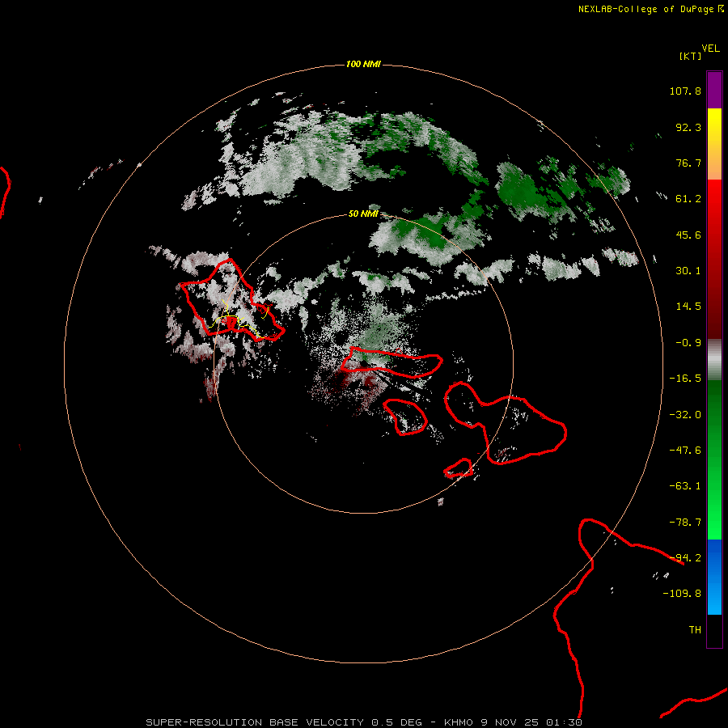Image resolution: width=728 pixels, height=728 pixels.
Task: Select the 92.3 scale value
Action: click(x=688, y=127)
